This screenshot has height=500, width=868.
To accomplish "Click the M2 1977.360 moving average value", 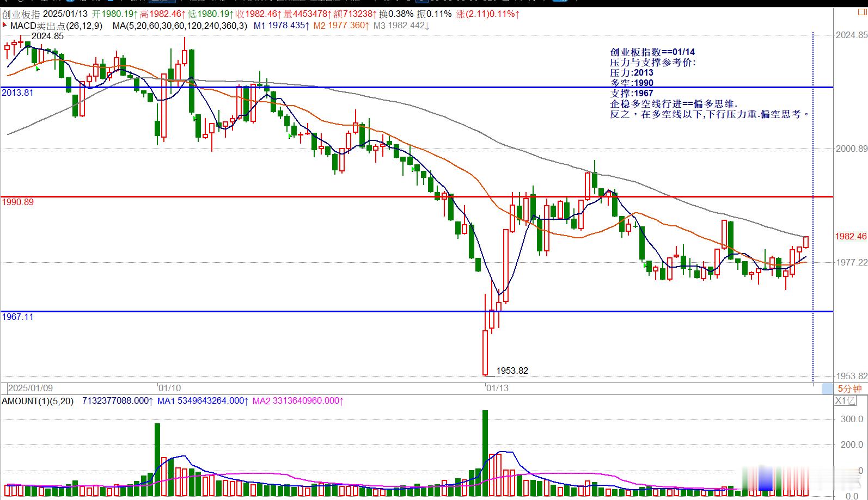I will tap(341, 26).
